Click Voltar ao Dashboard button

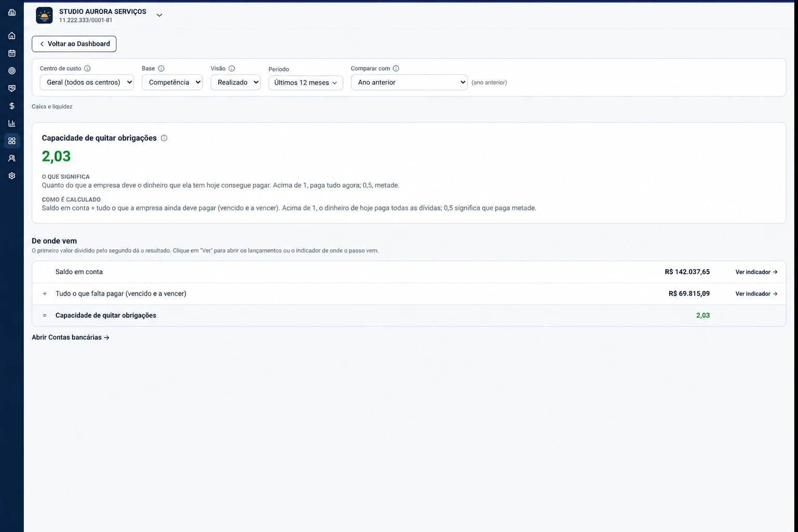74,44
